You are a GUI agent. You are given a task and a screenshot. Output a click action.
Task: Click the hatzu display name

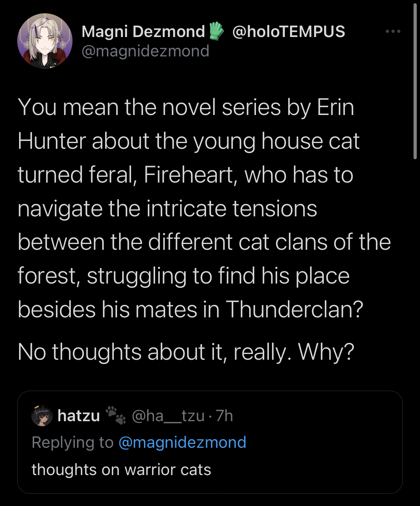79,416
